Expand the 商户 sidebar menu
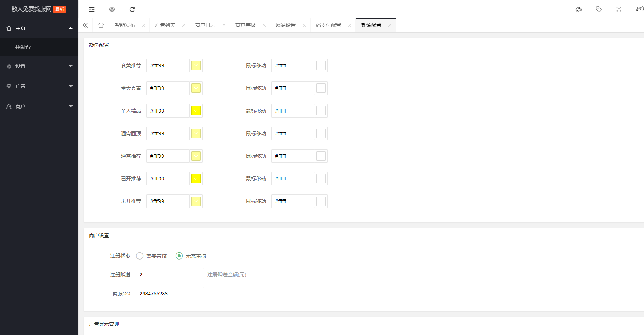 39,106
